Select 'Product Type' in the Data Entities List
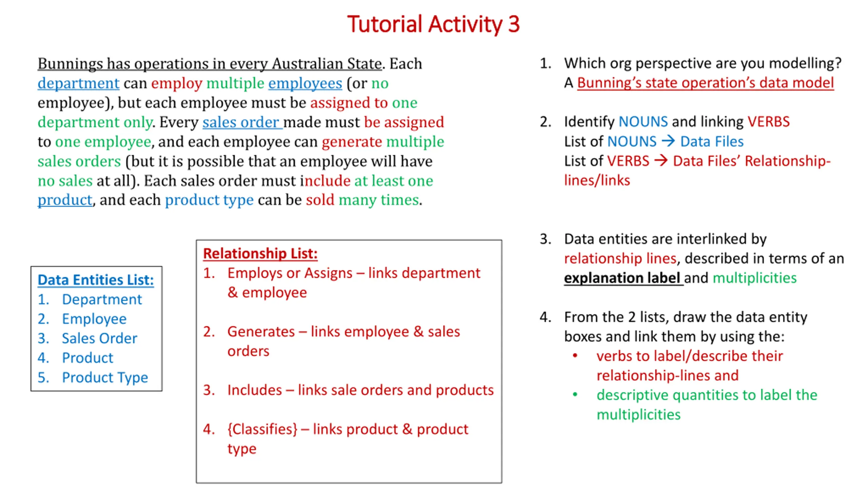868x488 pixels. (105, 378)
